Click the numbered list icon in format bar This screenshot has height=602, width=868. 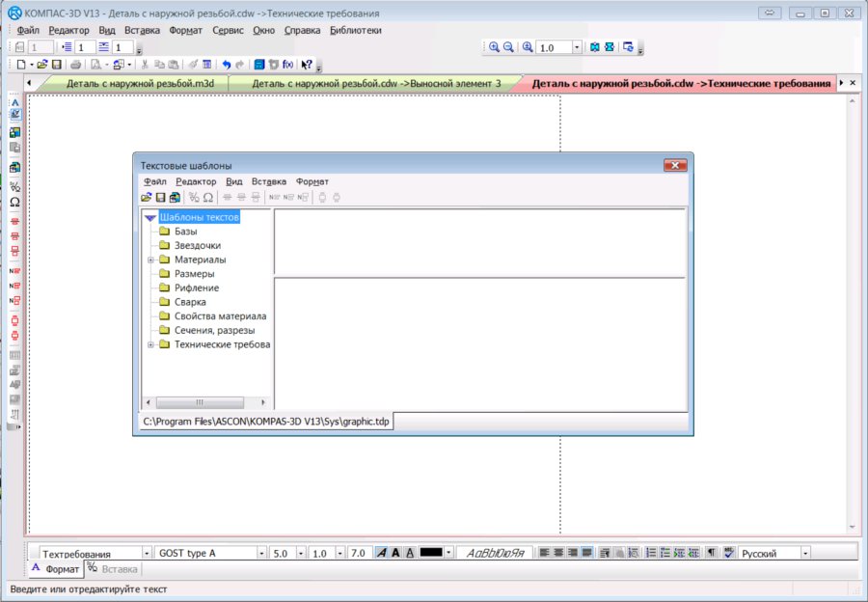pyautogui.click(x=651, y=553)
